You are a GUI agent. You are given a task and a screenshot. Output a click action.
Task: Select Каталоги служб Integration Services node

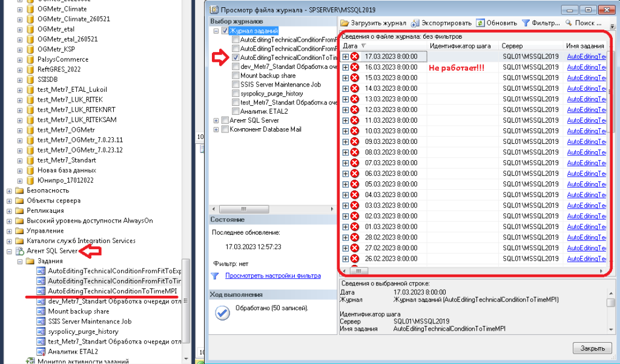pyautogui.click(x=81, y=241)
